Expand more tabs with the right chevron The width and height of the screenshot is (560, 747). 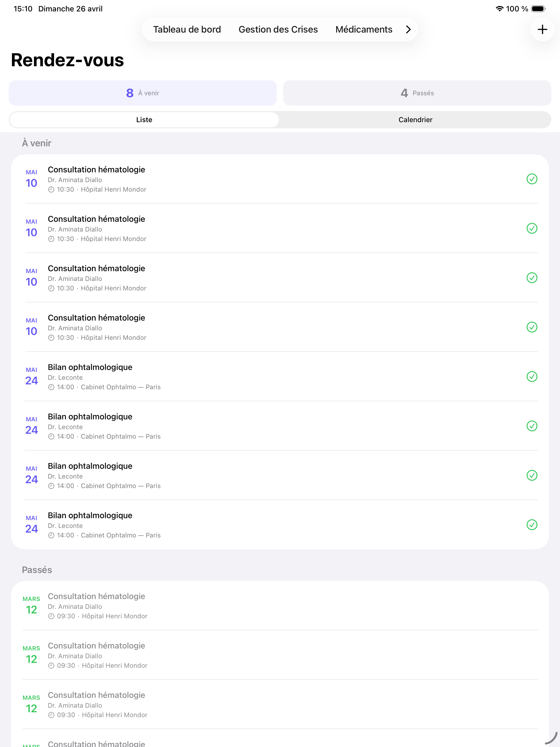point(408,29)
